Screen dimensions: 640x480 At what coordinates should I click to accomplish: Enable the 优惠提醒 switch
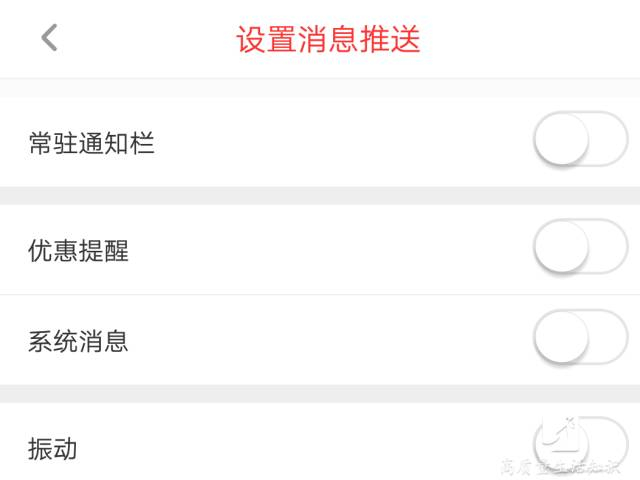point(580,247)
